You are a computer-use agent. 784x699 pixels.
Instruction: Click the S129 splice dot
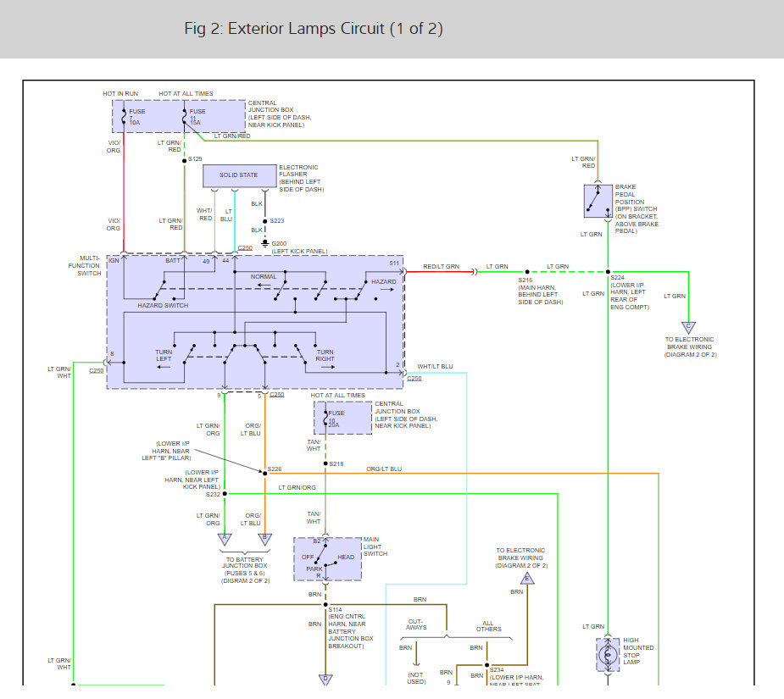click(185, 160)
